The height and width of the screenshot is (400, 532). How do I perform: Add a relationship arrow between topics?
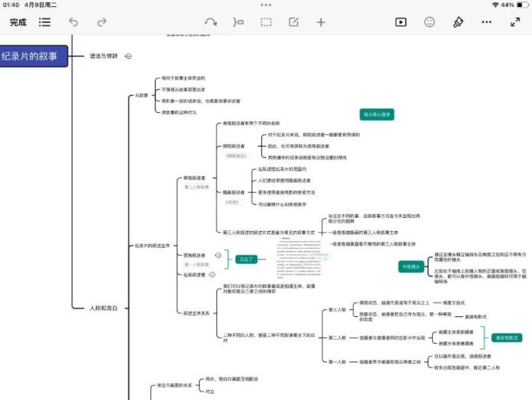click(x=210, y=22)
